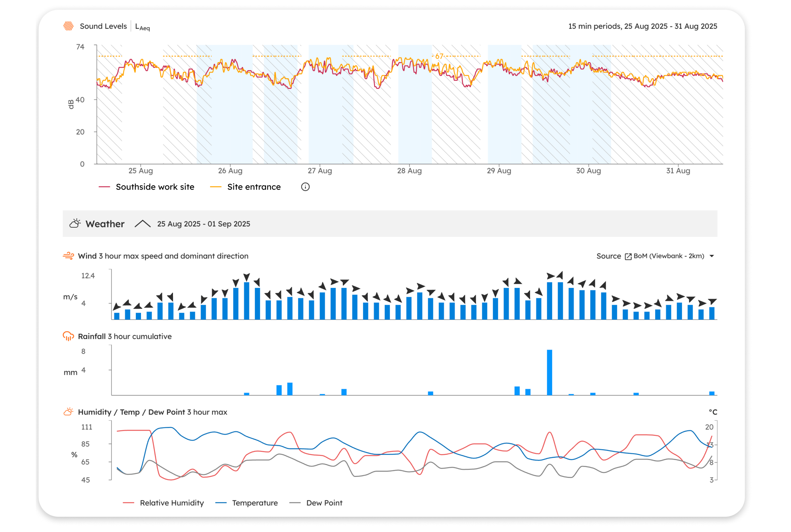Open the BoM (Viewbank - 2km) source link

[x=669, y=256]
